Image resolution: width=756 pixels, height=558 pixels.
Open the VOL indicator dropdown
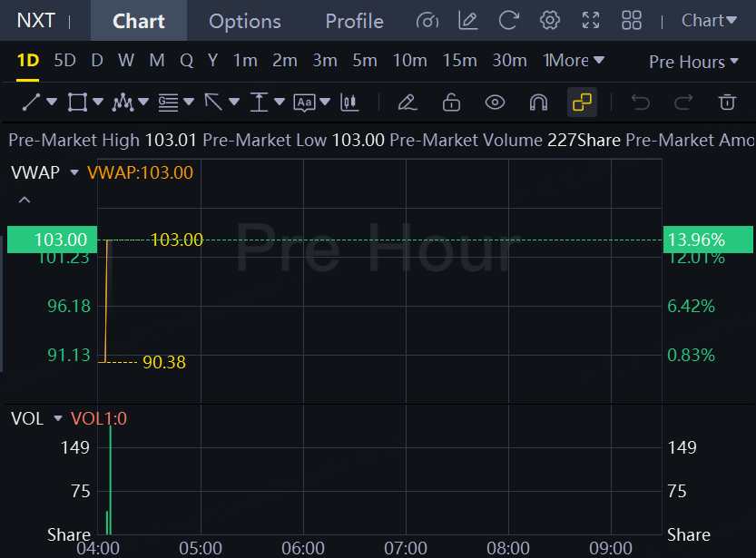[x=58, y=418]
